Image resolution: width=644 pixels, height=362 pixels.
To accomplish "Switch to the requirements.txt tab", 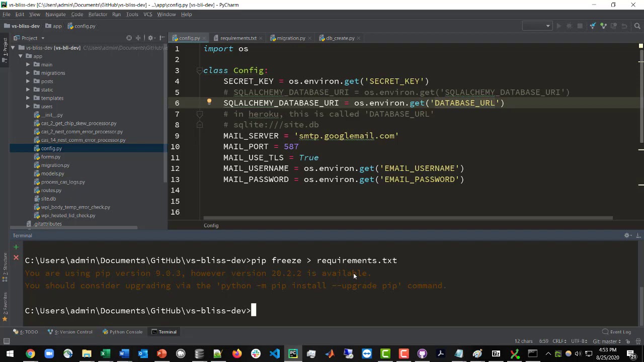I will coord(238,38).
